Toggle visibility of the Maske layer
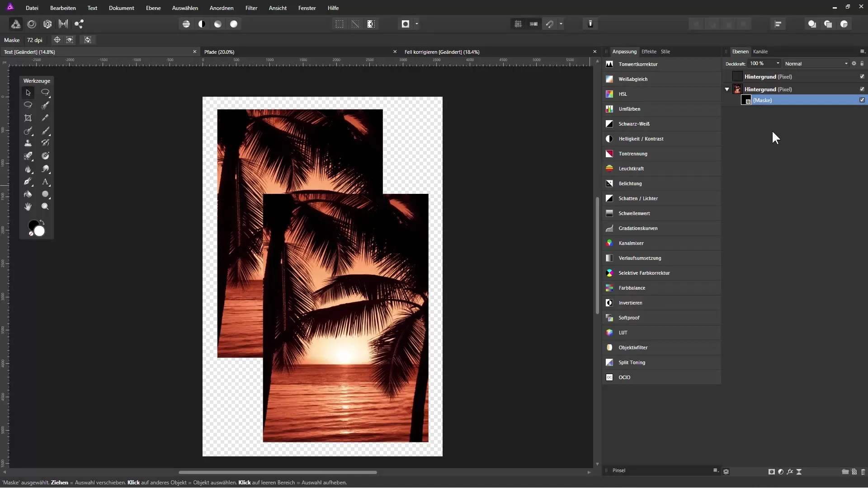The height and width of the screenshot is (488, 868). 862,100
